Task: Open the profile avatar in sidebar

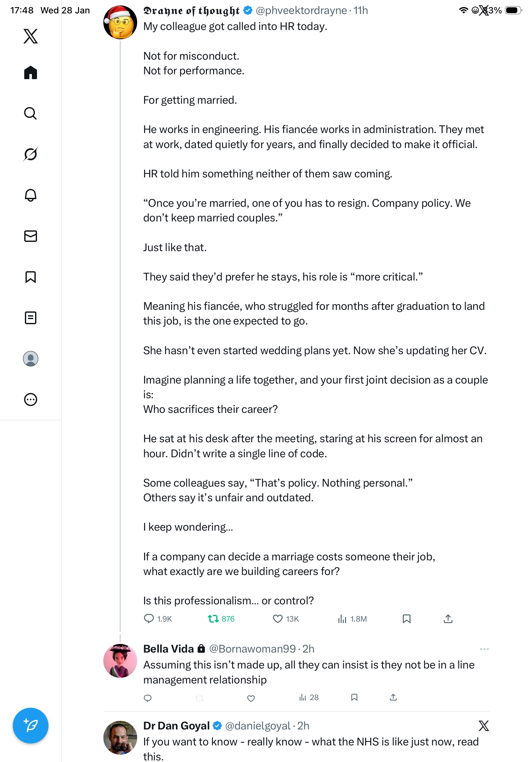Action: [31, 358]
